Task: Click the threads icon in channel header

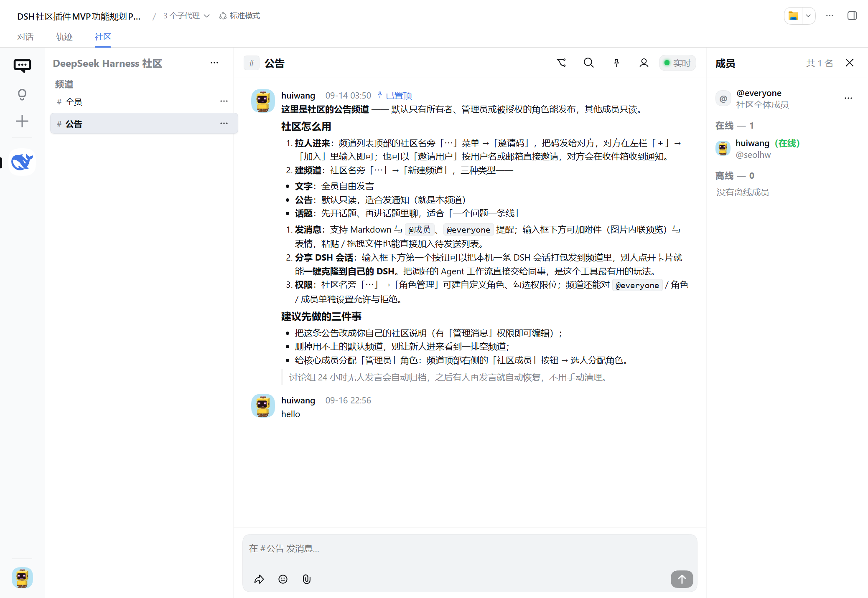Action: [x=561, y=63]
